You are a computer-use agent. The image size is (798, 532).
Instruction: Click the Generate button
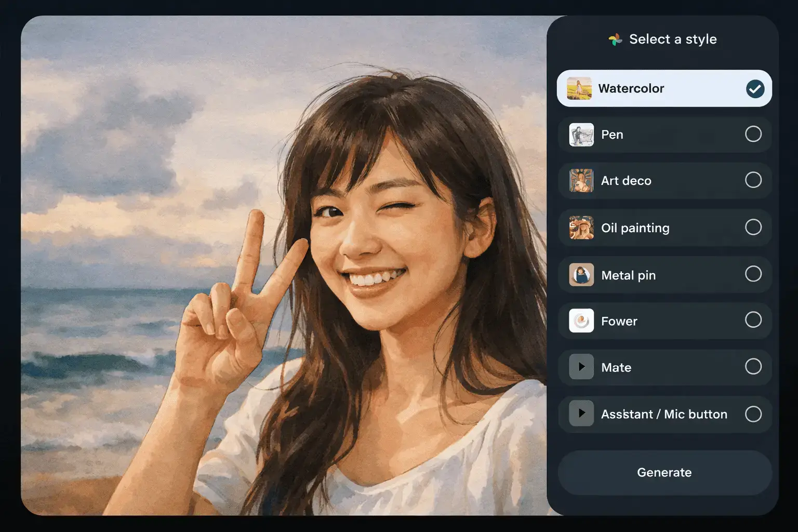tap(664, 472)
